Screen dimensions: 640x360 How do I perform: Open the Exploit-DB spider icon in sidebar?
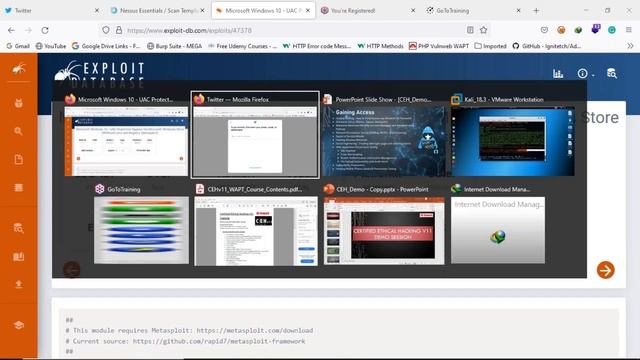point(18,69)
